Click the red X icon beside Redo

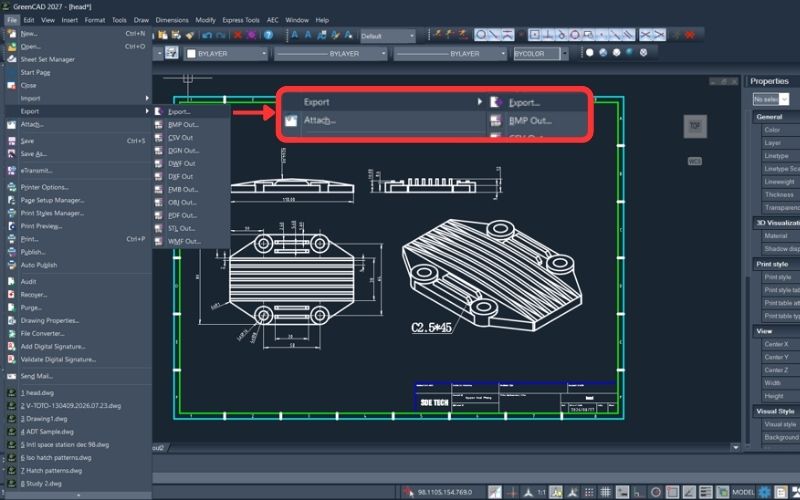coord(238,35)
